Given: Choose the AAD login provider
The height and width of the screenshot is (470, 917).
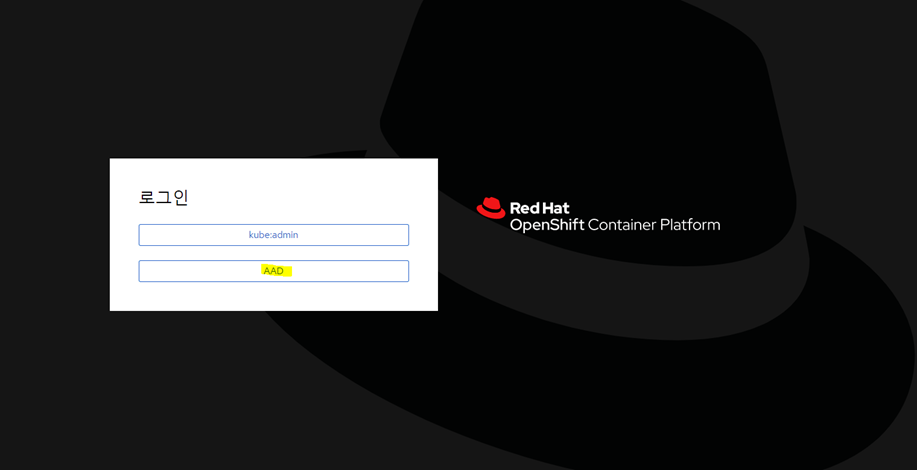Looking at the screenshot, I should tap(273, 271).
